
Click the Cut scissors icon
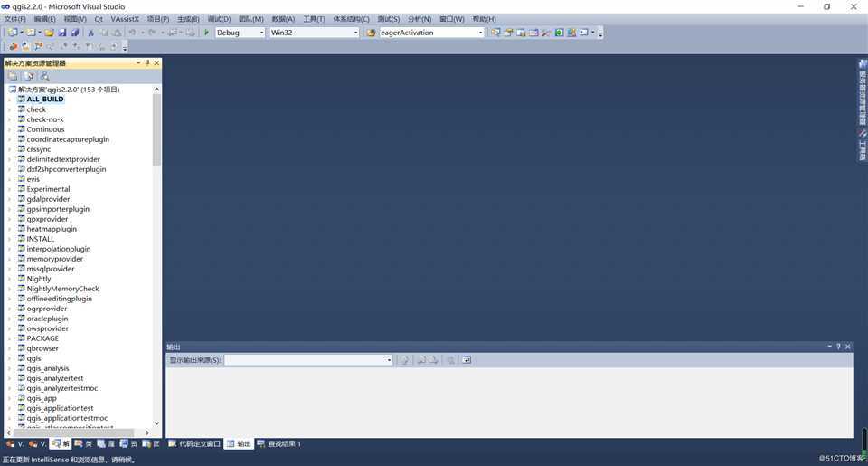tap(90, 33)
